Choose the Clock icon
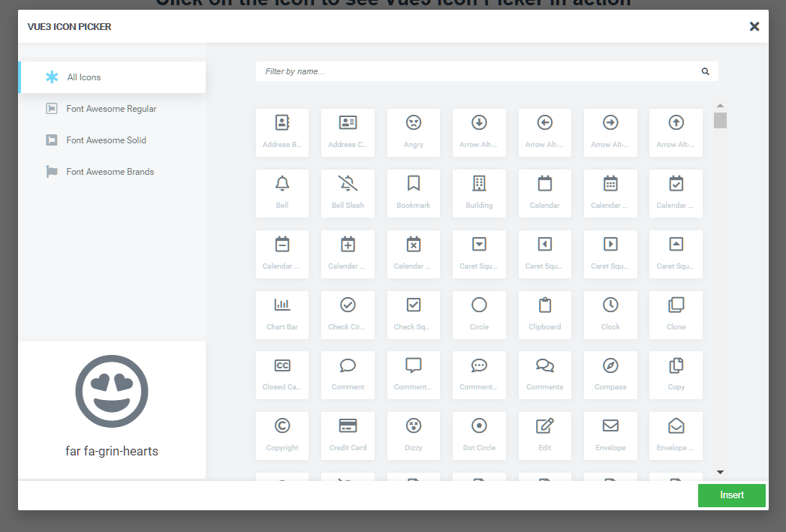 pyautogui.click(x=610, y=314)
